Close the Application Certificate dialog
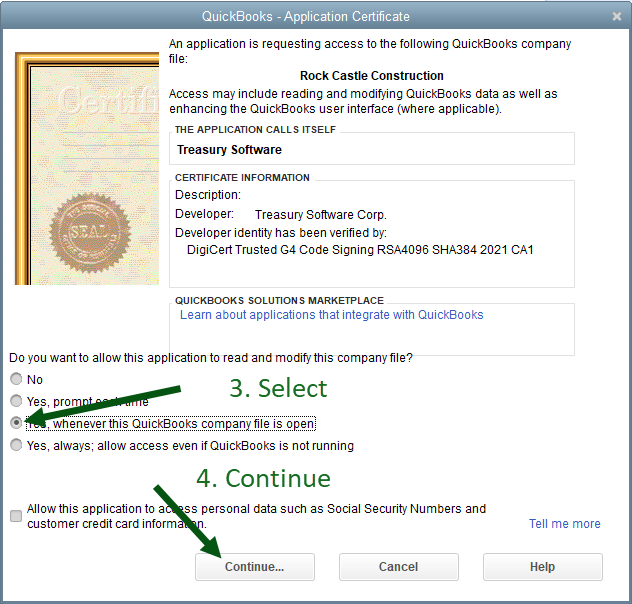This screenshot has height=604, width=632. [617, 16]
